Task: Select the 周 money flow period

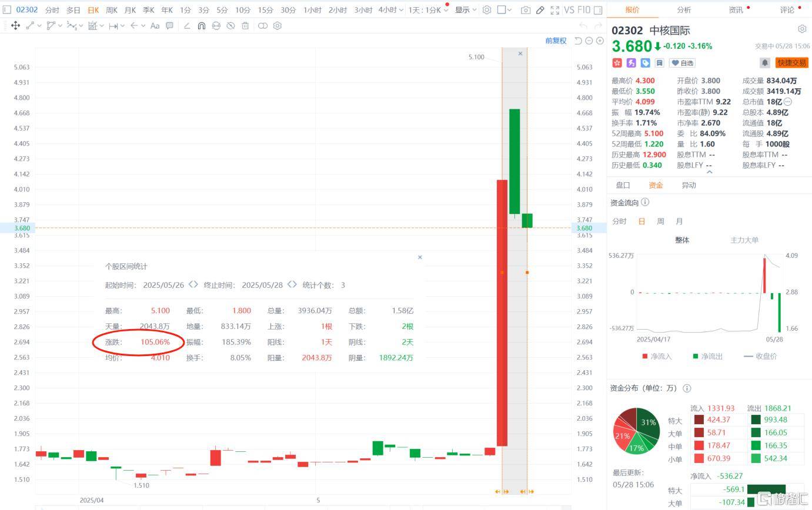Action: coord(660,222)
